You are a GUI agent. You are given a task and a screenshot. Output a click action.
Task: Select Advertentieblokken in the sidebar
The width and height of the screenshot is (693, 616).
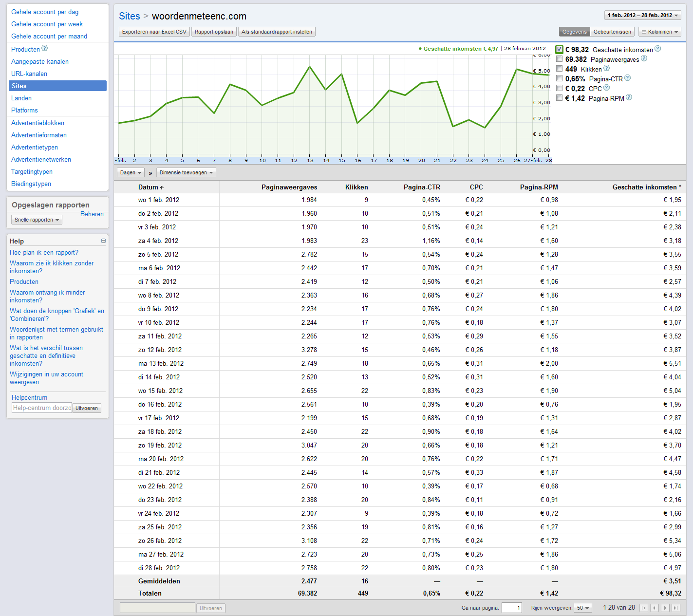click(37, 123)
